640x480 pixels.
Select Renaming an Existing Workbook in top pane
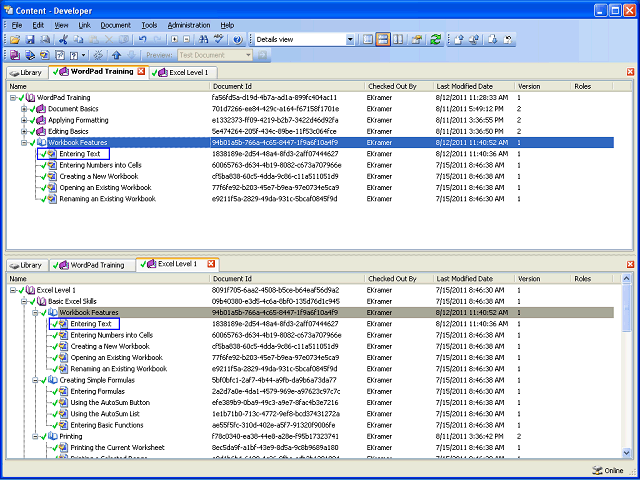(x=107, y=199)
